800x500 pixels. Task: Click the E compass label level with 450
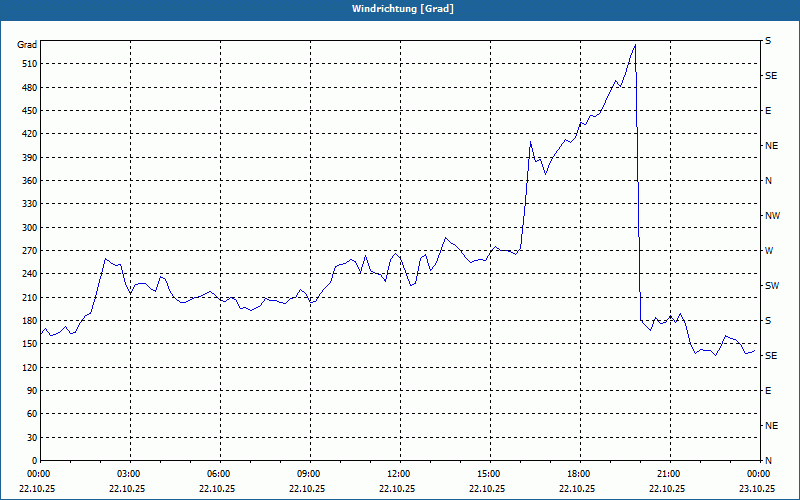pos(768,111)
